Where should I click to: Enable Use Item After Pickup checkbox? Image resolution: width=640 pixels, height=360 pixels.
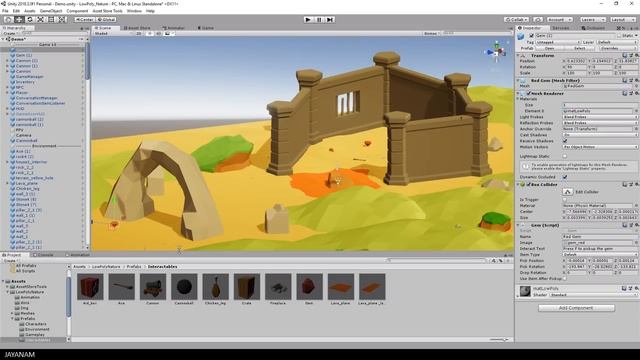point(565,278)
